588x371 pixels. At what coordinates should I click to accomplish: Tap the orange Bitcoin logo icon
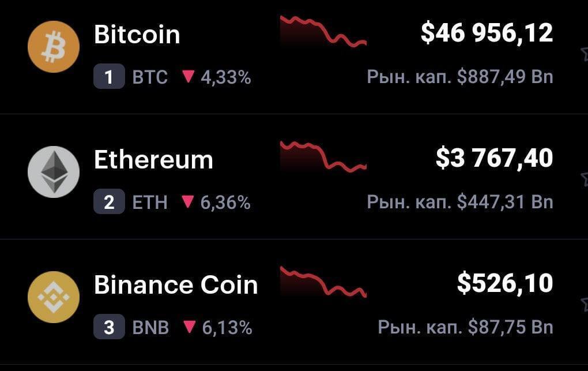pyautogui.click(x=53, y=47)
